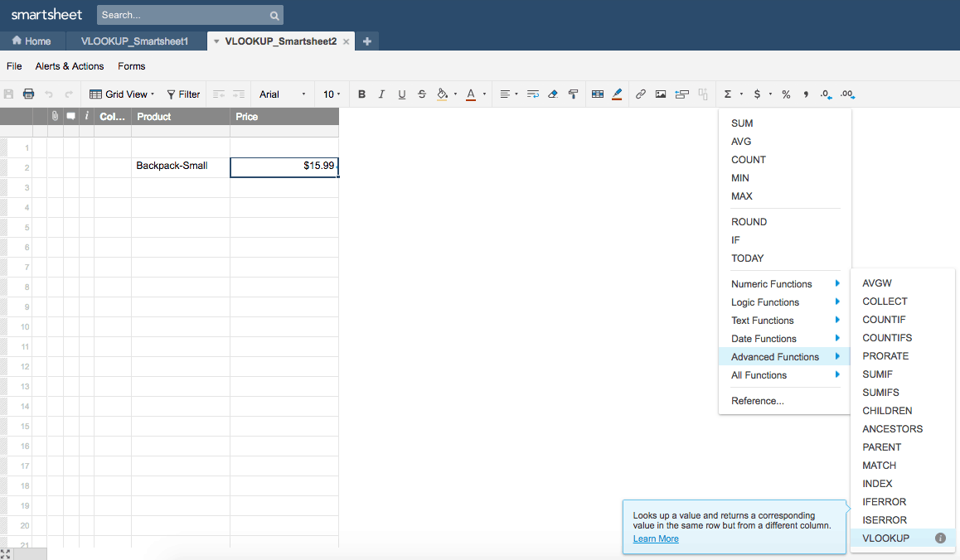Open Alerts & Actions menu
The image size is (960, 560).
(69, 66)
